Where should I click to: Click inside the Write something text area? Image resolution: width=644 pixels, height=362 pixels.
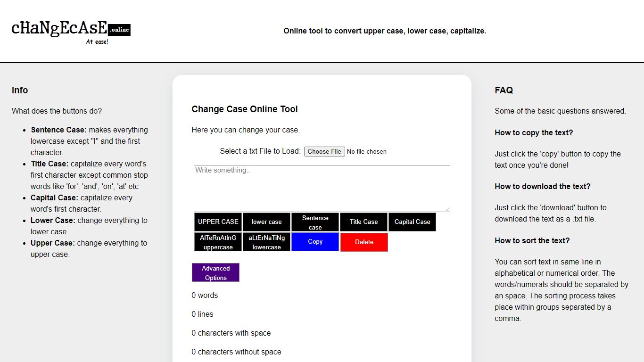tap(322, 189)
